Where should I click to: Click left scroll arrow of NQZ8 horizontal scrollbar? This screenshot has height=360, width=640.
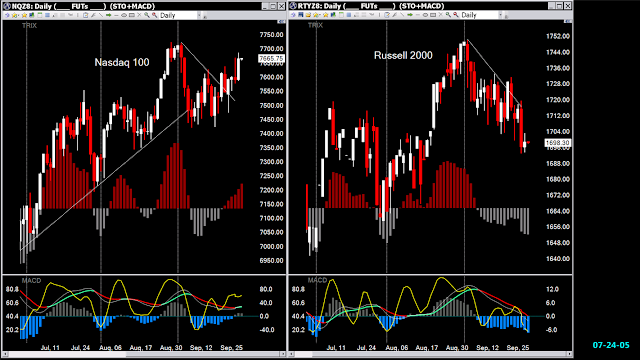(5, 354)
